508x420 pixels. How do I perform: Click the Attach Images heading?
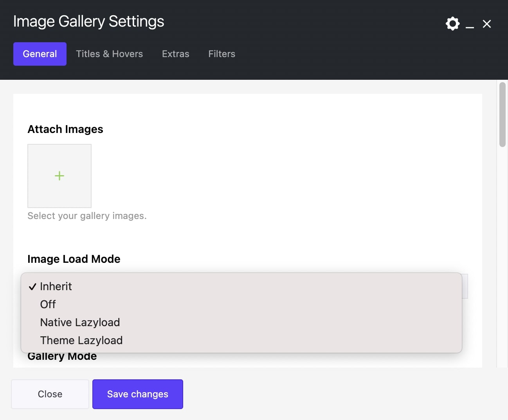pyautogui.click(x=65, y=129)
